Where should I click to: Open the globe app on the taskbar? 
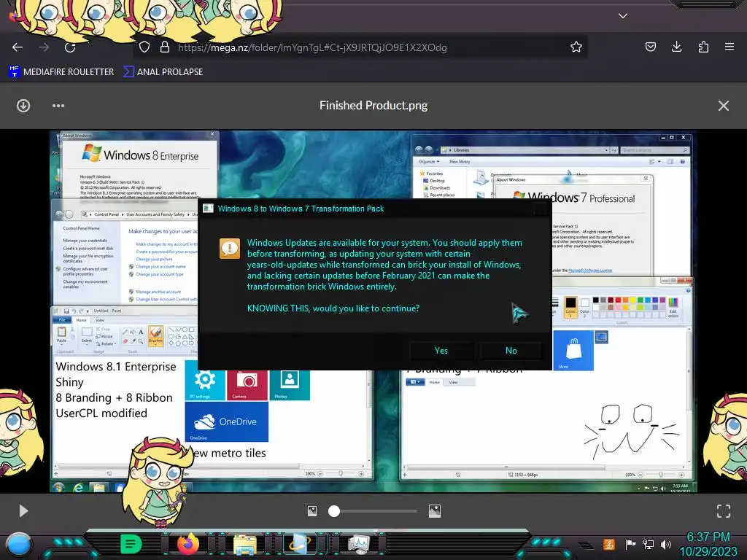(299, 544)
